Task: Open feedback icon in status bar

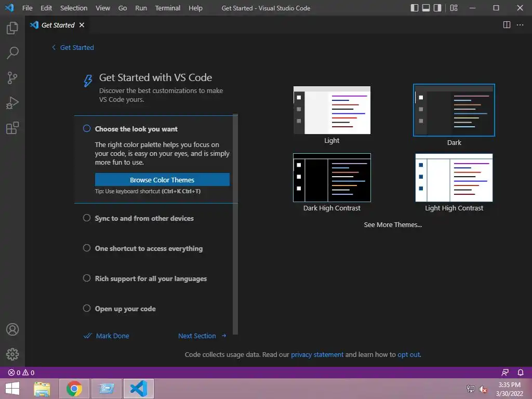Action: pos(505,373)
